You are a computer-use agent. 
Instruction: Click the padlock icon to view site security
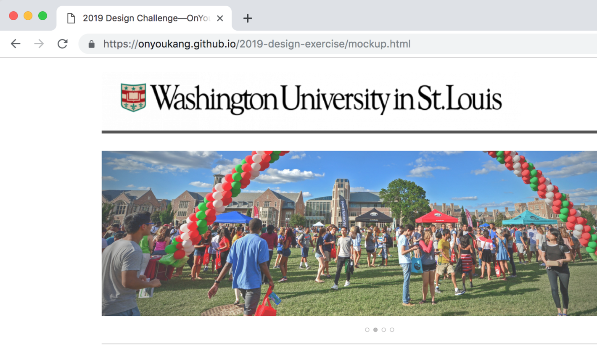[91, 44]
